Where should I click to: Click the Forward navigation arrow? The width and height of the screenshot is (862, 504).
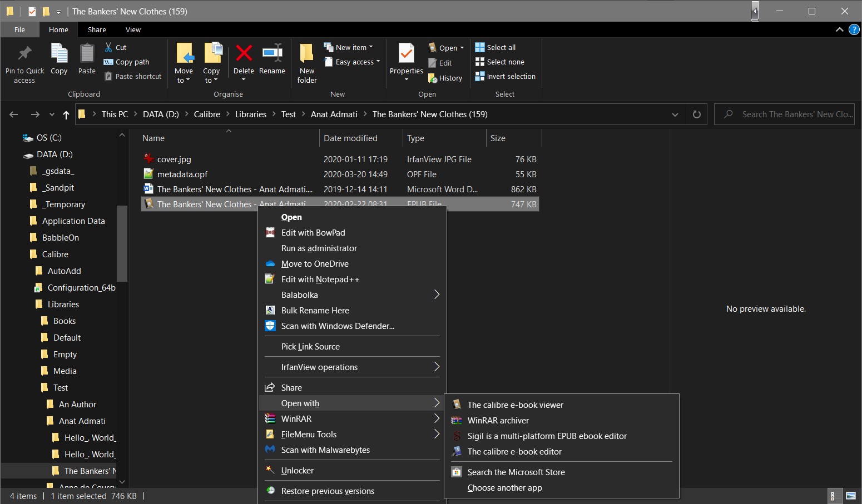(35, 114)
